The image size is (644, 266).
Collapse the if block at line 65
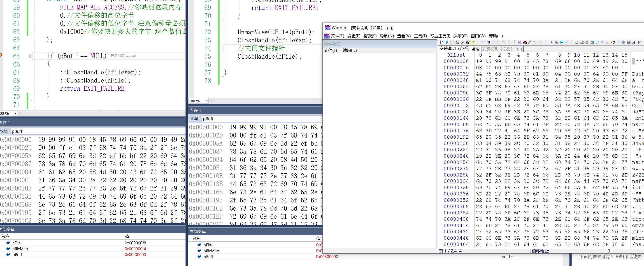click(31, 56)
